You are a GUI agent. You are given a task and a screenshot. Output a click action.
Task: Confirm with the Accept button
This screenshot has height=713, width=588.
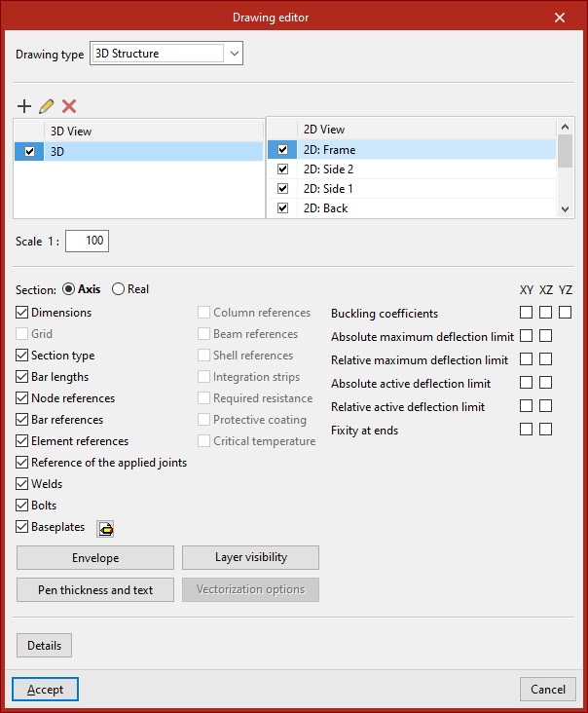point(45,690)
